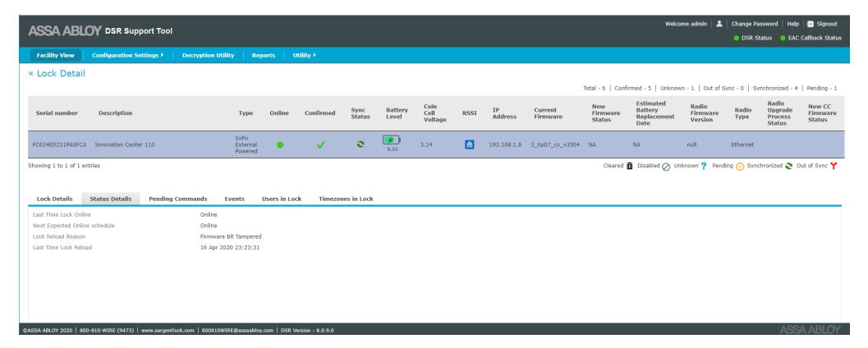The height and width of the screenshot is (348, 868).
Task: Sort by the Radio Type column header
Action: [742, 113]
